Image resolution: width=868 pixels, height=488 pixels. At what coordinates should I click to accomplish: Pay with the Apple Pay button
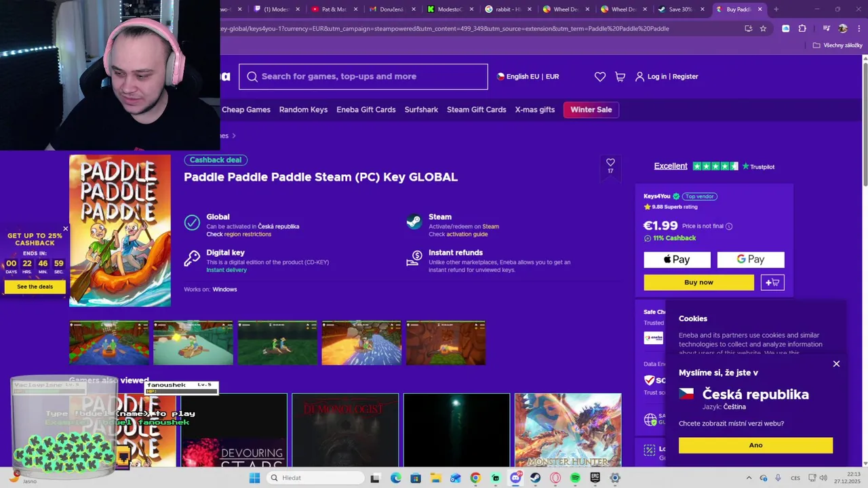(677, 260)
